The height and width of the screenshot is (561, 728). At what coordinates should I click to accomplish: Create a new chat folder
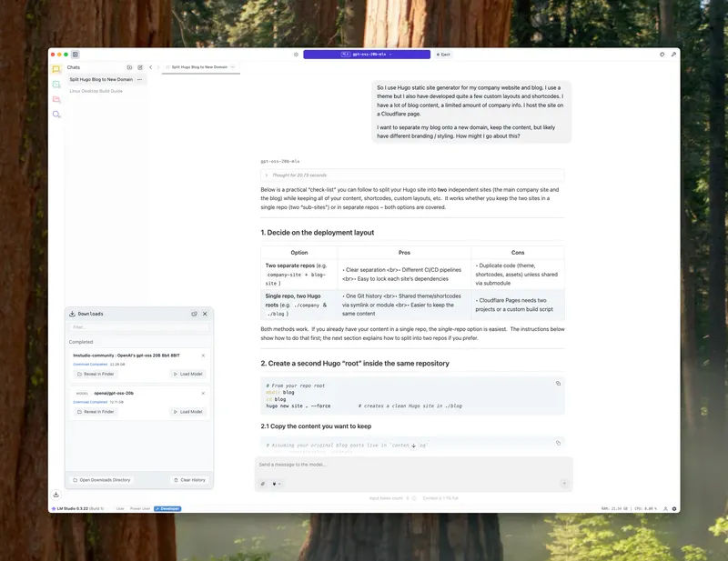129,67
